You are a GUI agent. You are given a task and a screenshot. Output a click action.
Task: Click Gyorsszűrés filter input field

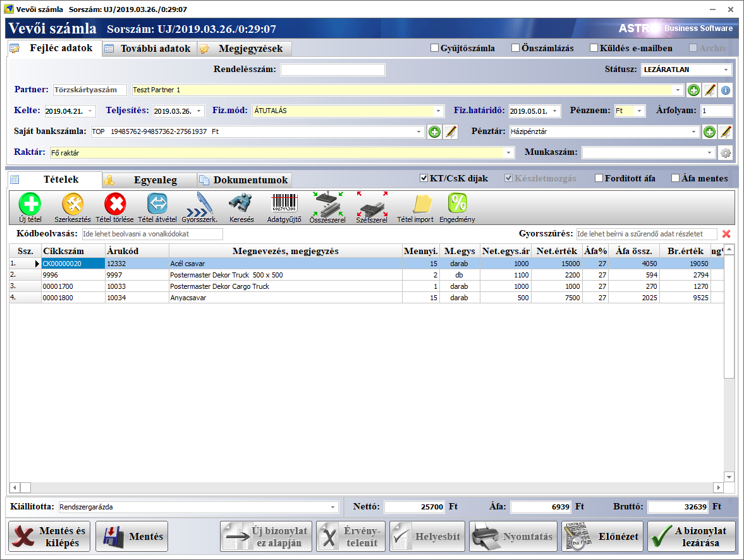(x=647, y=234)
